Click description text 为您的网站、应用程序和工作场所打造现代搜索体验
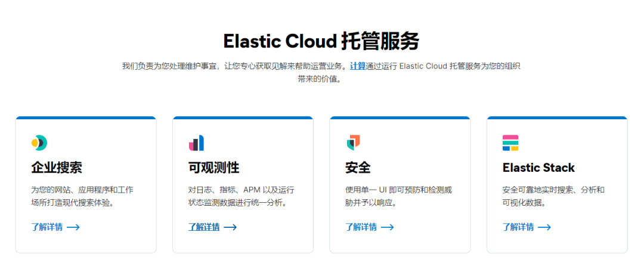644x269 pixels. click(82, 196)
